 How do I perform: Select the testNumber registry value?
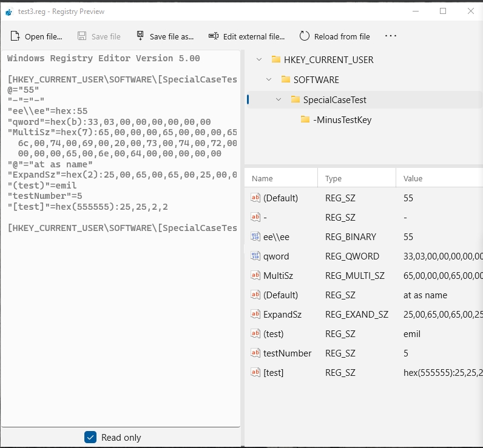coord(364,353)
